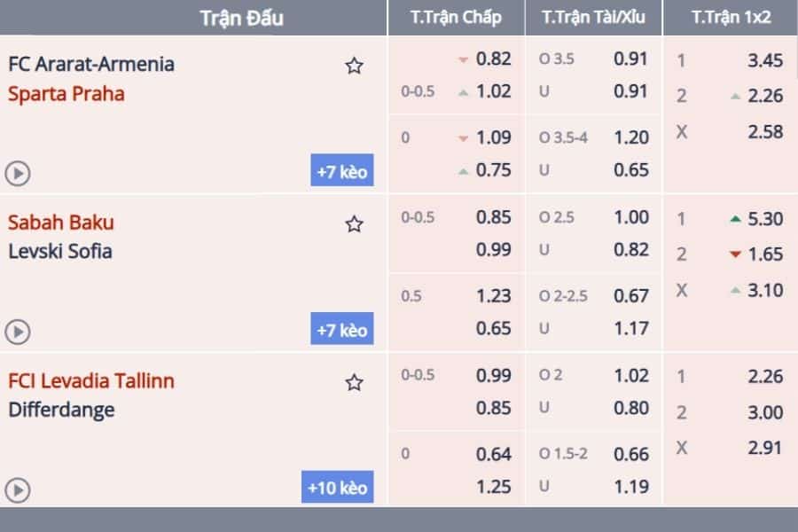The height and width of the screenshot is (532, 798).
Task: Select the T.Trận Tài/Xỉu column header
Action: click(593, 18)
